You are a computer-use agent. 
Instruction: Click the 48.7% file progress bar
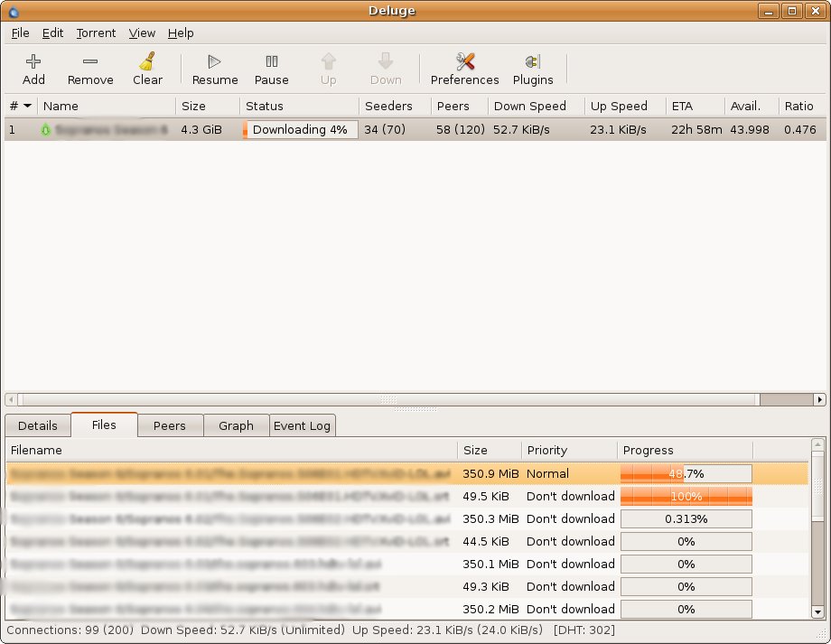pyautogui.click(x=686, y=474)
